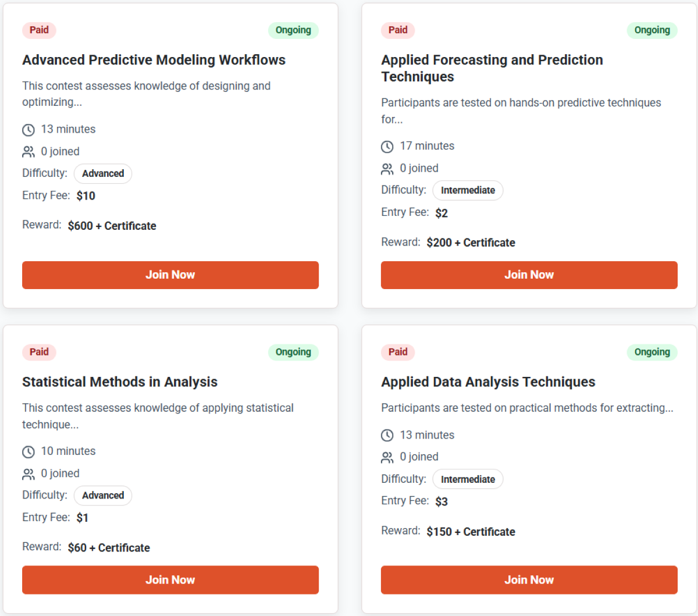The image size is (698, 616).
Task: Click the Paid badge on Statistical Methods card
Action: [39, 352]
